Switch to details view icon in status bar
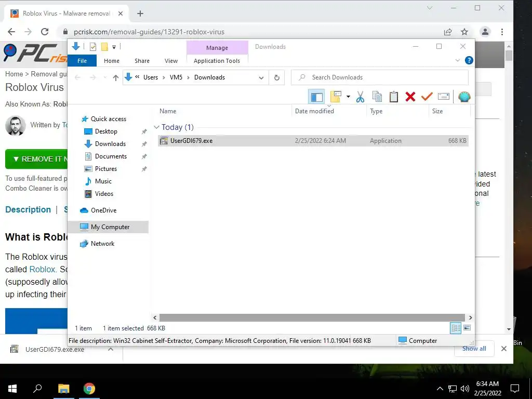The height and width of the screenshot is (399, 532). [x=455, y=328]
